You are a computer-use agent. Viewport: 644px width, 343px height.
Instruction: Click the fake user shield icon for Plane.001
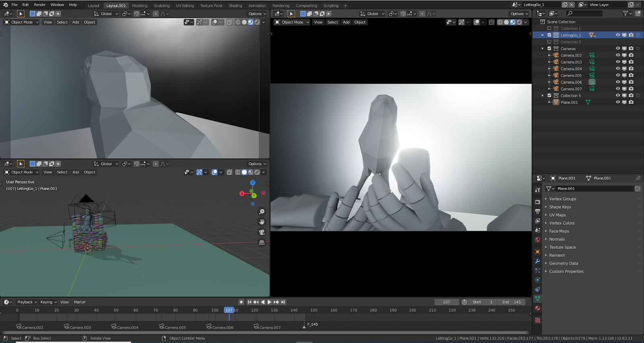(x=638, y=188)
